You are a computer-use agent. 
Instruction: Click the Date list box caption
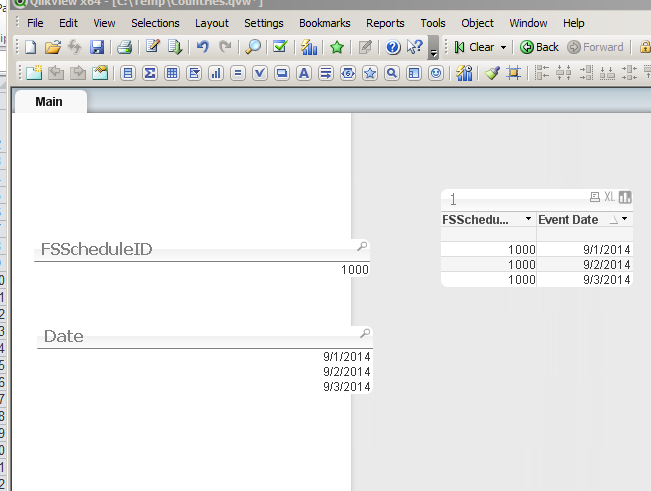[64, 336]
